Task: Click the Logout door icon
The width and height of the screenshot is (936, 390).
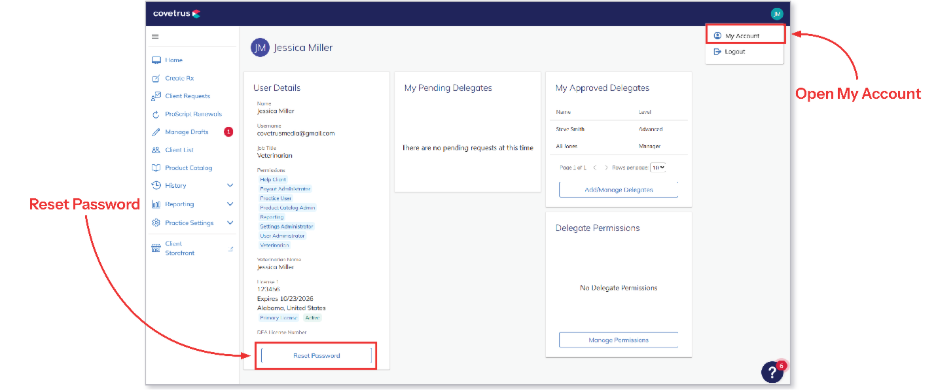Action: 718,52
